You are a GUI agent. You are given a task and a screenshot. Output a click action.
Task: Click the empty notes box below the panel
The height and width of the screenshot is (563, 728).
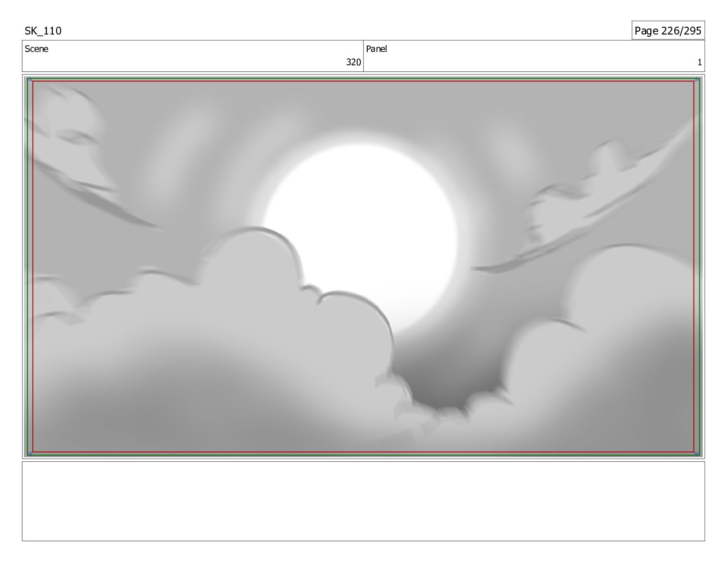point(363,501)
